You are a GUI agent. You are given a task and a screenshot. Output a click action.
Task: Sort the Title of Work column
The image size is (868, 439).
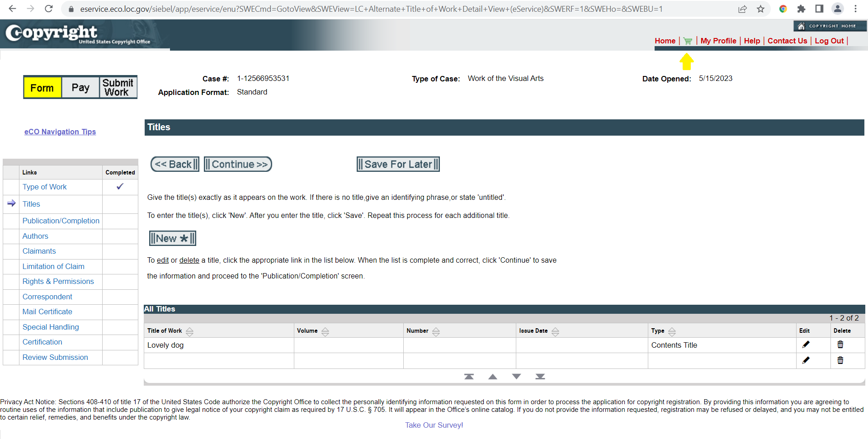[189, 331]
